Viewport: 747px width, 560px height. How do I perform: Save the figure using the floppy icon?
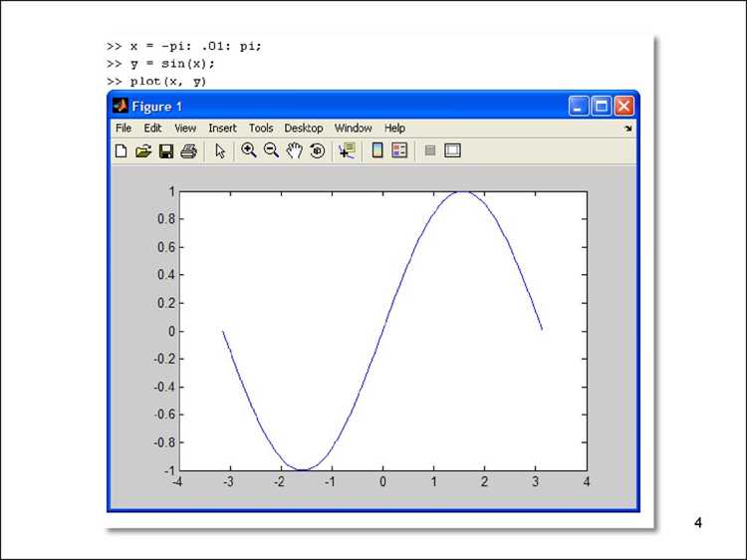[x=165, y=151]
